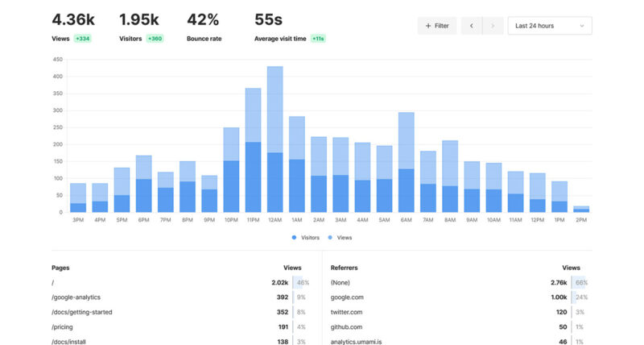644x345 pixels.
Task: Select the (None) referrer row
Action: (460, 282)
